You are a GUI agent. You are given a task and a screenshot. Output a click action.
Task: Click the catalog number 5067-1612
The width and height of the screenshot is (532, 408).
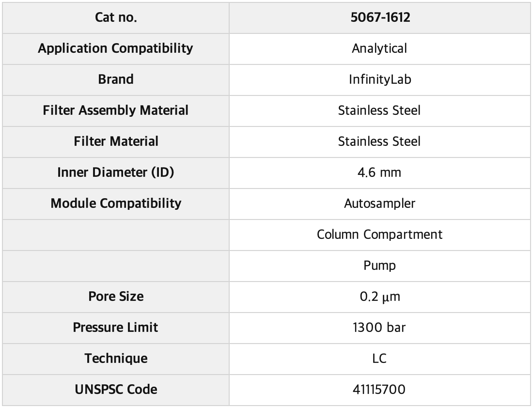pyautogui.click(x=380, y=17)
